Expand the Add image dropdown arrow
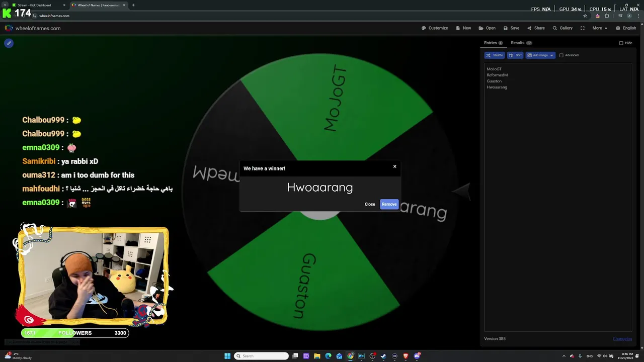The width and height of the screenshot is (644, 362). [x=552, y=55]
